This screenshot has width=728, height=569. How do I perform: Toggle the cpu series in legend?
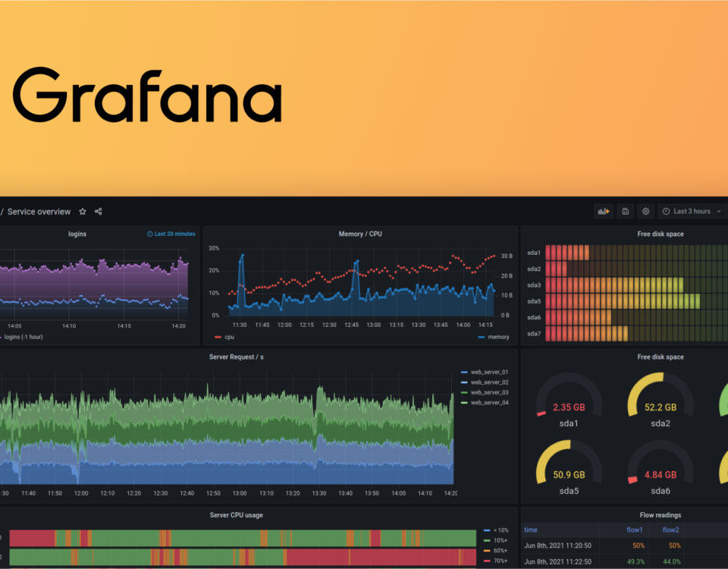click(229, 337)
